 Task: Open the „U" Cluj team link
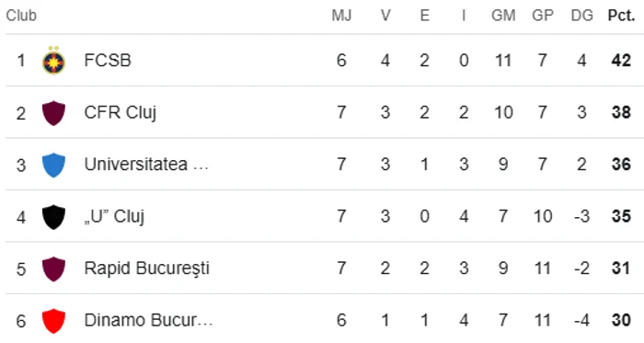[114, 217]
